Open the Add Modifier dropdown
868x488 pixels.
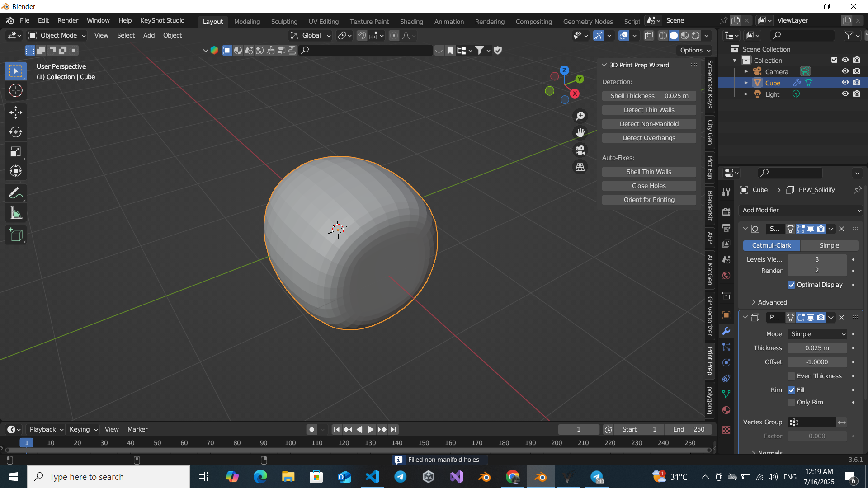(x=800, y=210)
